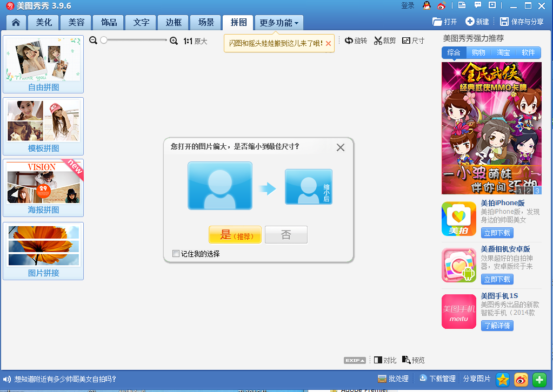The width and height of the screenshot is (553, 392).
Task: Open the 尺寸 resize tool
Action: (x=413, y=40)
